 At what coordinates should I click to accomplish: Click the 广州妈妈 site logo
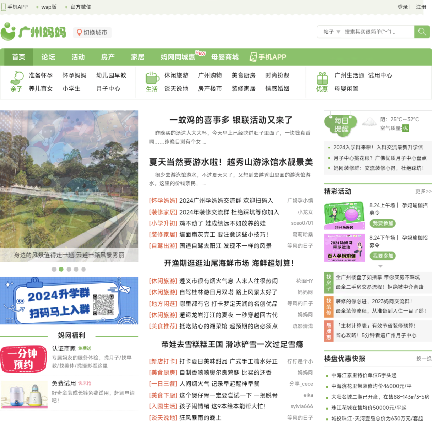[x=33, y=32]
